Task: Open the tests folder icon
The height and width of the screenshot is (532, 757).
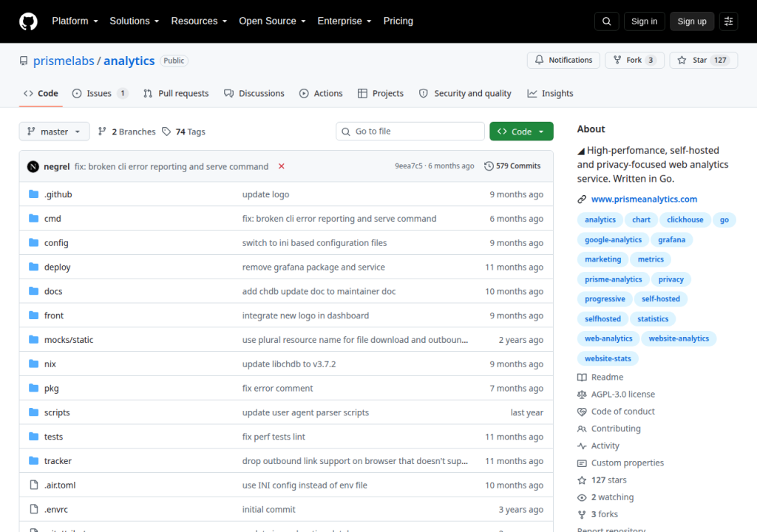Action: tap(33, 437)
